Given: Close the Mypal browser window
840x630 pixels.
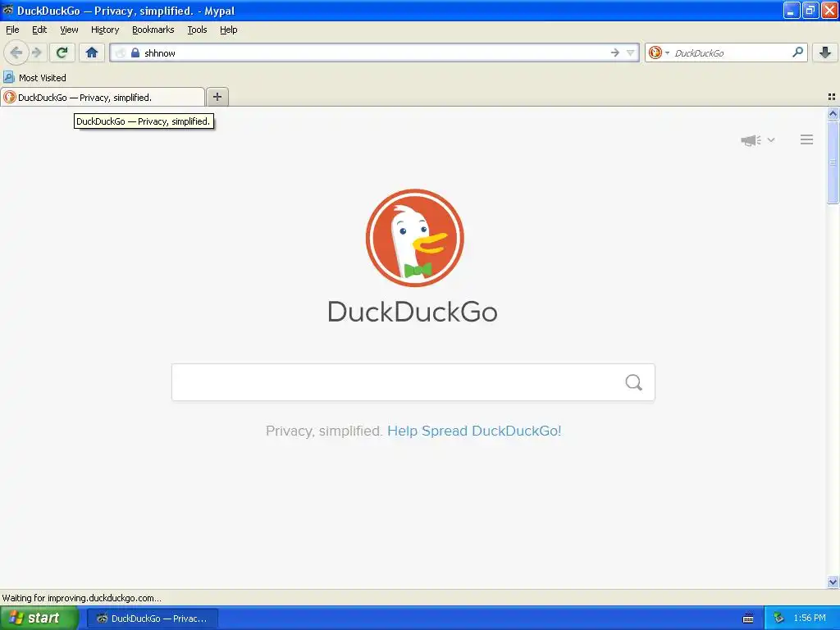Looking at the screenshot, I should click(x=829, y=10).
